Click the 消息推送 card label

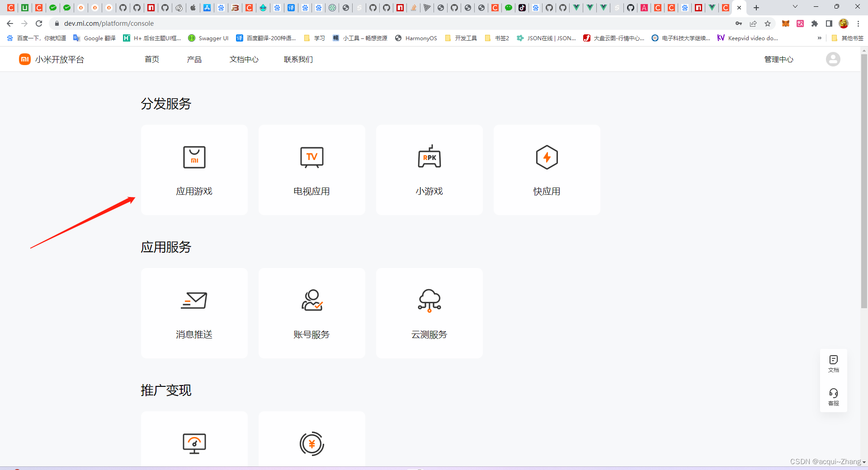[194, 334]
